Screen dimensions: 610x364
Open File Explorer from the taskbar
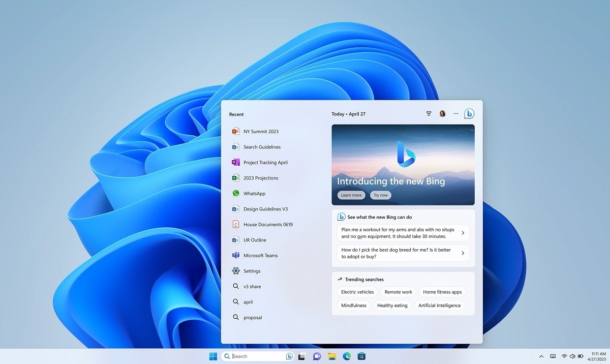pyautogui.click(x=332, y=356)
